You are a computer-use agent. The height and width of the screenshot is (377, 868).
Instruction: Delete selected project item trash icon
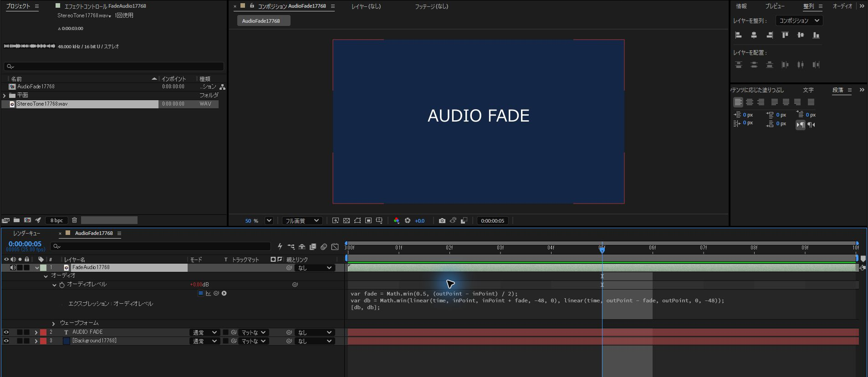point(75,220)
